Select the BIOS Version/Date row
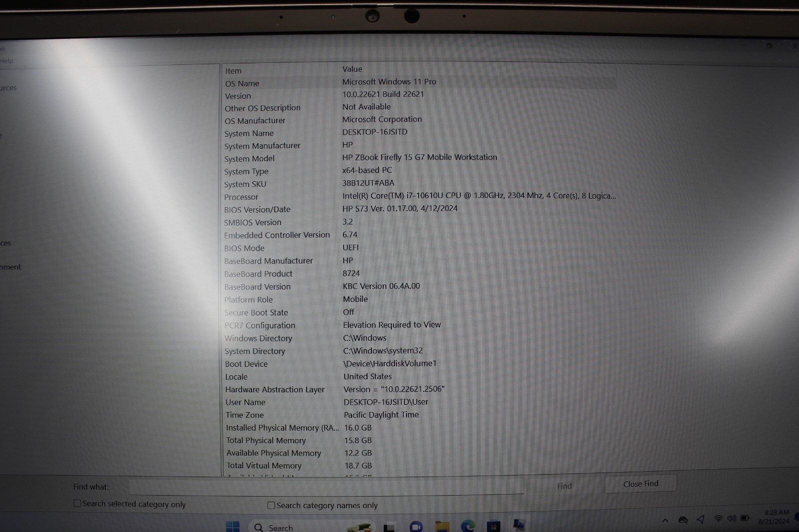This screenshot has height=532, width=799. [419, 209]
